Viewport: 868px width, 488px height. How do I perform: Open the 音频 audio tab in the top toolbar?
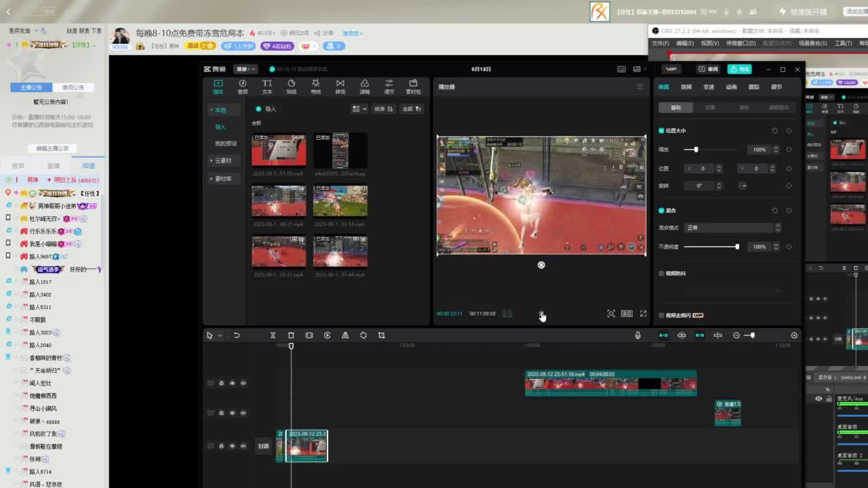(x=243, y=86)
